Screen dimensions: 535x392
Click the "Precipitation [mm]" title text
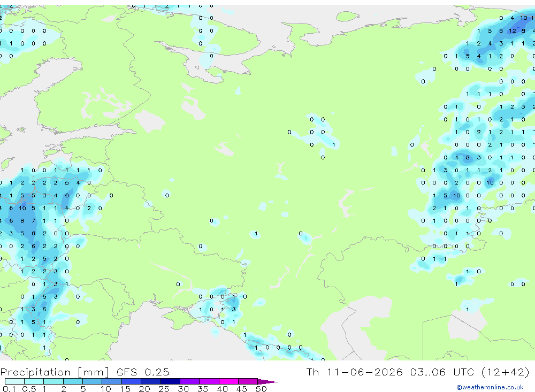click(55, 372)
